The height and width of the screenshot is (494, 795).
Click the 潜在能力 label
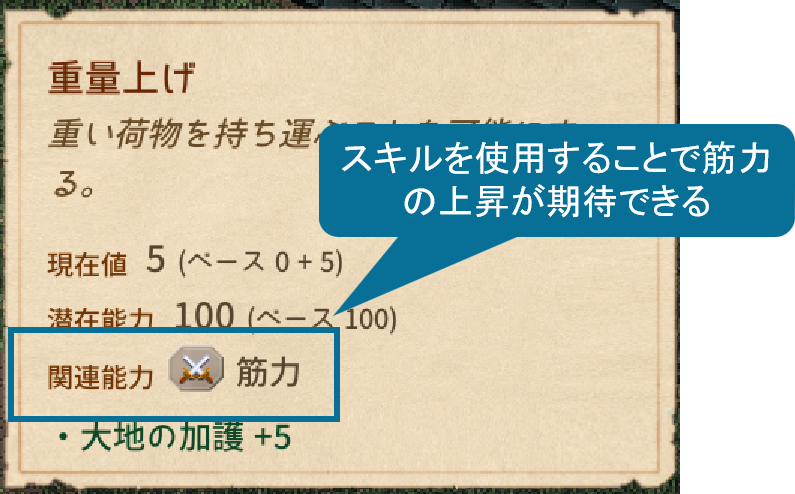click(100, 319)
